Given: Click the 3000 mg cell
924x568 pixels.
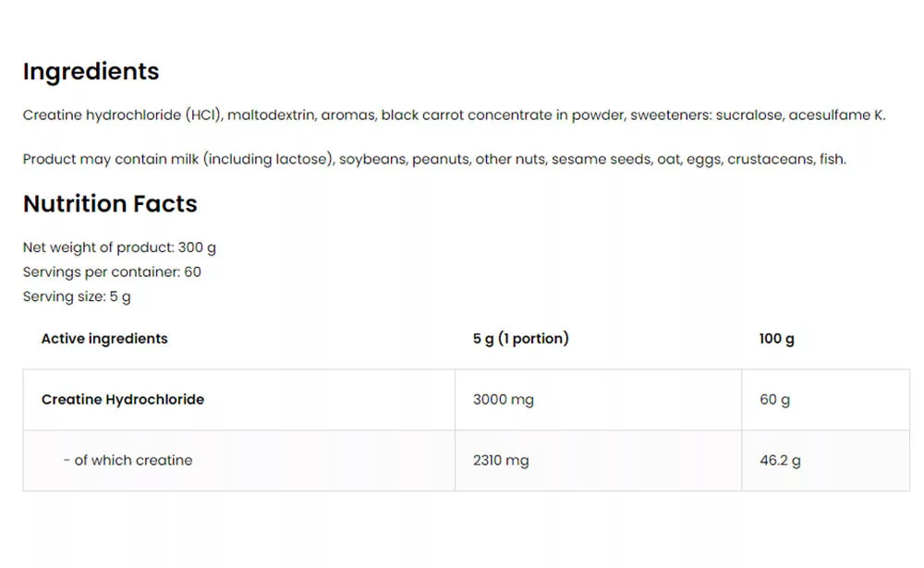Looking at the screenshot, I should tap(504, 400).
